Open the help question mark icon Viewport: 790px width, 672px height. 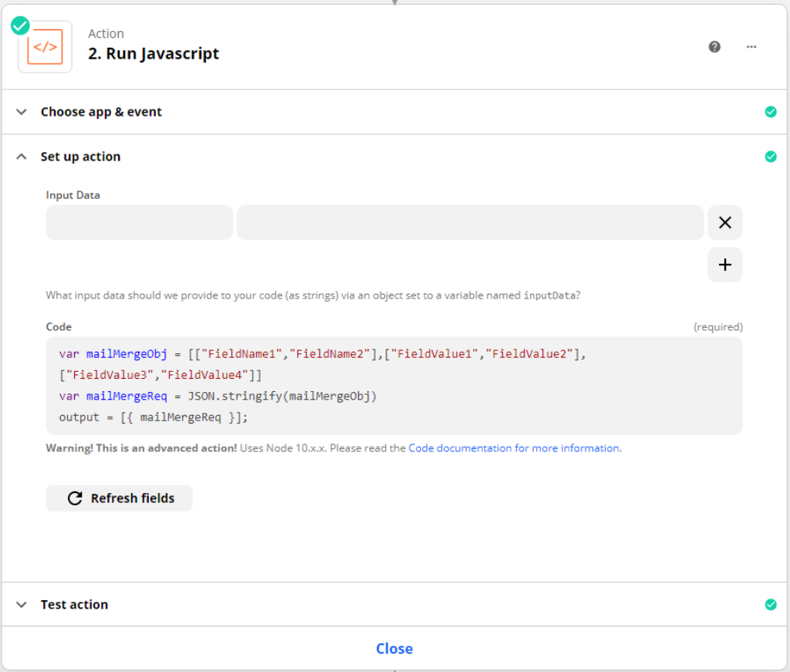(x=714, y=46)
